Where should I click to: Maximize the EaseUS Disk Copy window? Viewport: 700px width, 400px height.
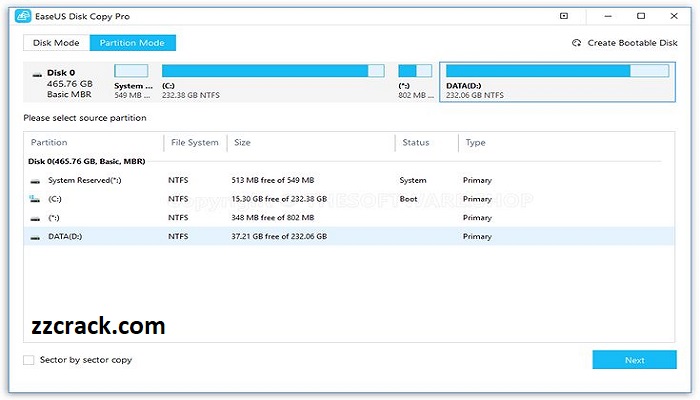pyautogui.click(x=641, y=16)
